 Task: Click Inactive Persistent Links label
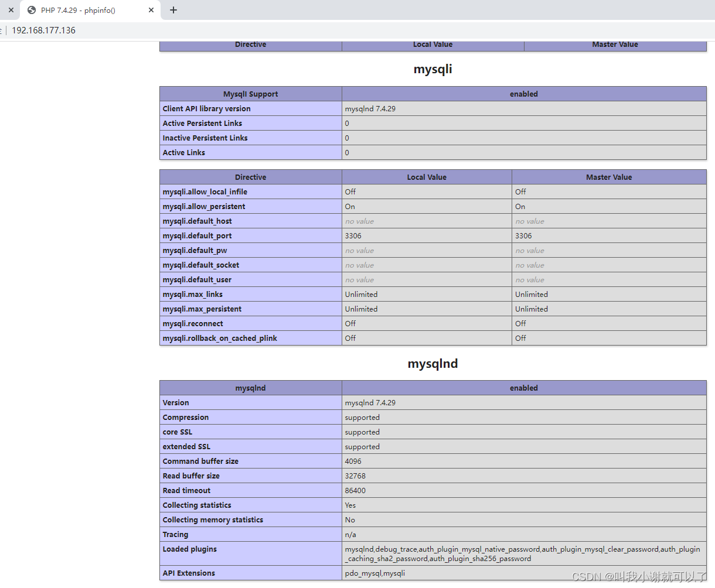[205, 138]
